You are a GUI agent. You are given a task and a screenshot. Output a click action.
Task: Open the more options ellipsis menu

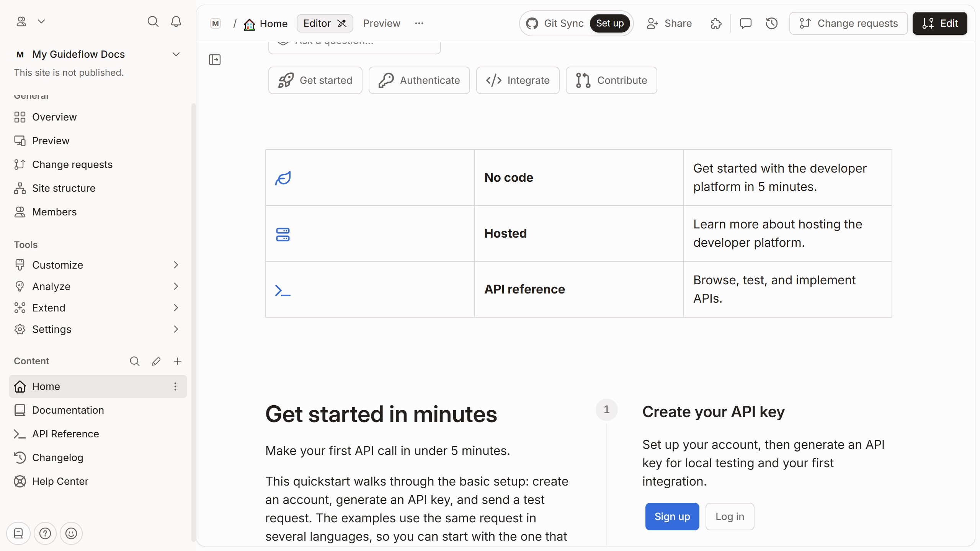[x=419, y=23]
